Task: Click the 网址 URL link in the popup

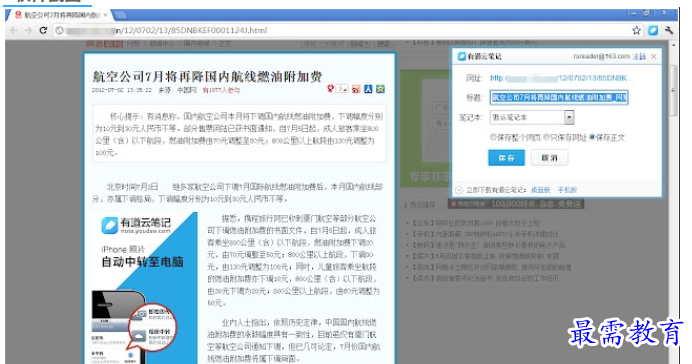Action: pos(560,78)
